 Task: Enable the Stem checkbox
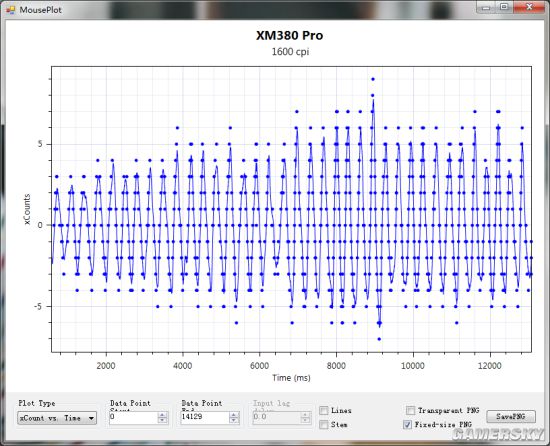coord(324,425)
